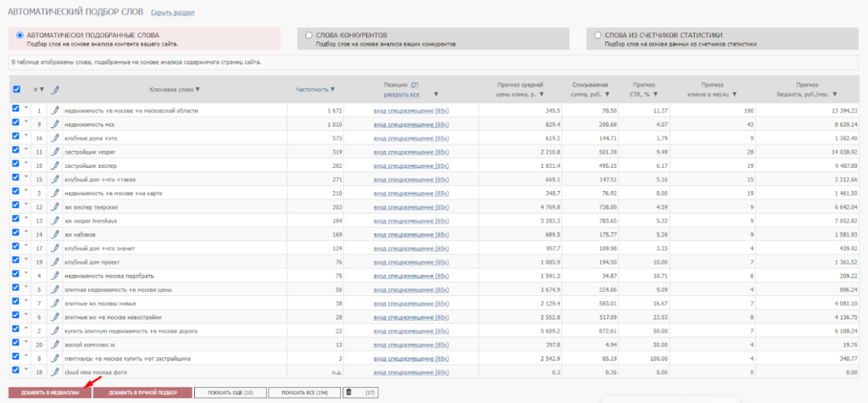Image resolution: width=868 pixels, height=403 pixels.
Task: Click pencil for 'пентхаусы +в москве купить +от застройщика'
Action: (x=55, y=359)
